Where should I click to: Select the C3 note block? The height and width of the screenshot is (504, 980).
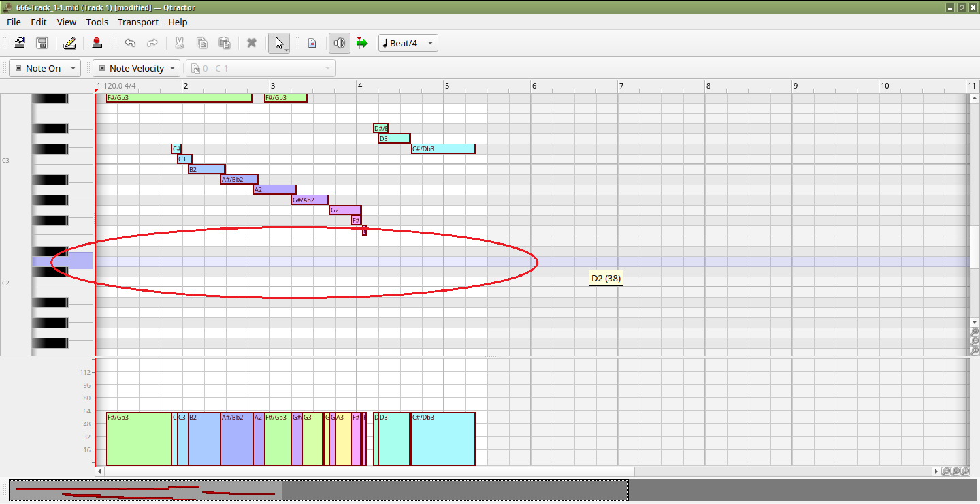(x=185, y=159)
